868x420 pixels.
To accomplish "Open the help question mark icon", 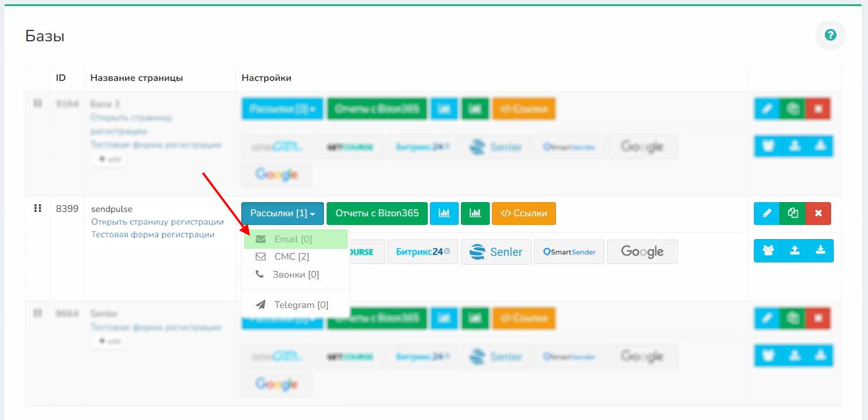I will 830,35.
